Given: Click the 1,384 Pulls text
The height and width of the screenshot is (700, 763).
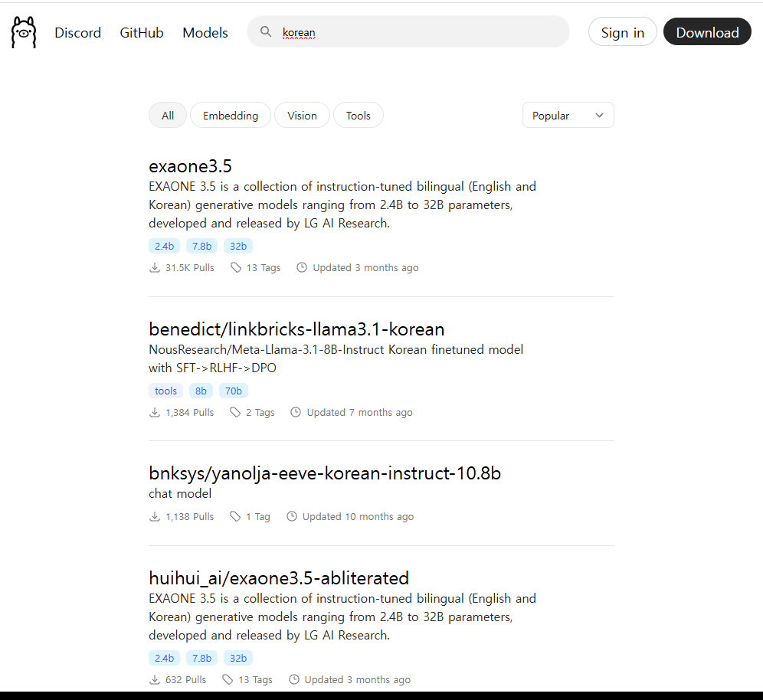Looking at the screenshot, I should coord(190,413).
